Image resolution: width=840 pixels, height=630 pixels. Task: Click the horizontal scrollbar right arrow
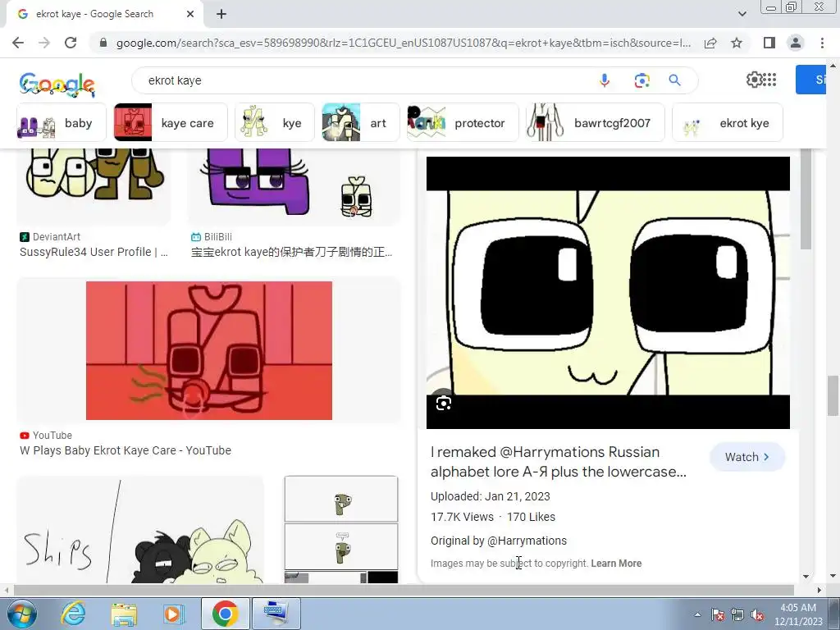coord(819,590)
